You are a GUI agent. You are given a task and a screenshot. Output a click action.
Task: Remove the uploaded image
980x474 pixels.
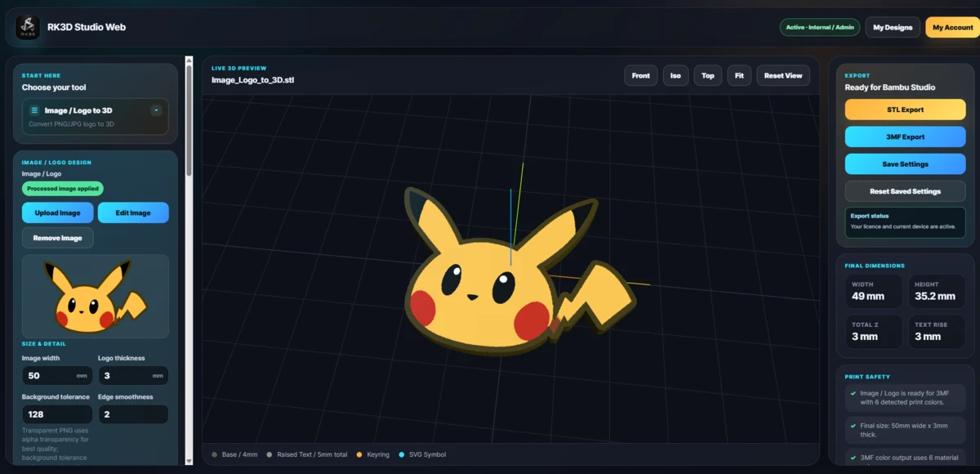(57, 238)
